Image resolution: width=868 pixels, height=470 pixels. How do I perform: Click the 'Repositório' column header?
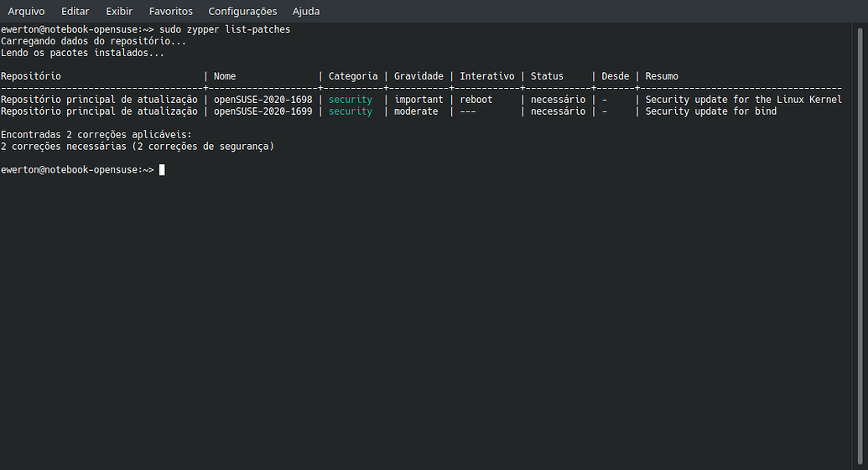pos(31,76)
